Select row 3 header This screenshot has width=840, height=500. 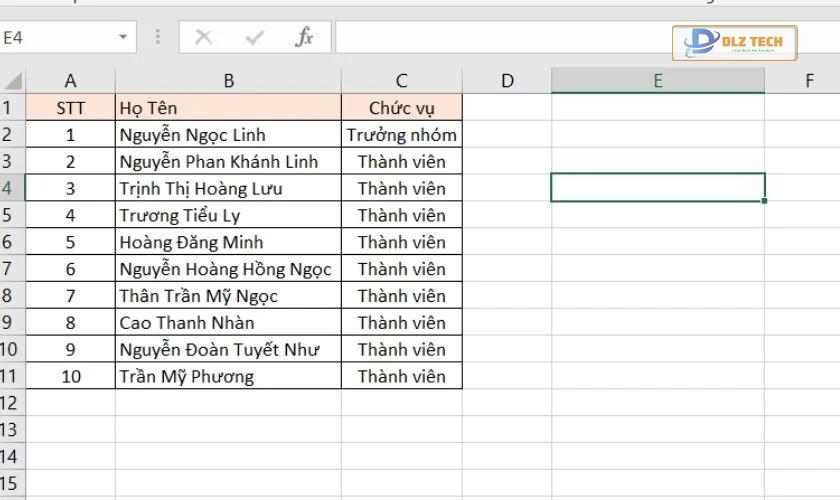[x=12, y=161]
